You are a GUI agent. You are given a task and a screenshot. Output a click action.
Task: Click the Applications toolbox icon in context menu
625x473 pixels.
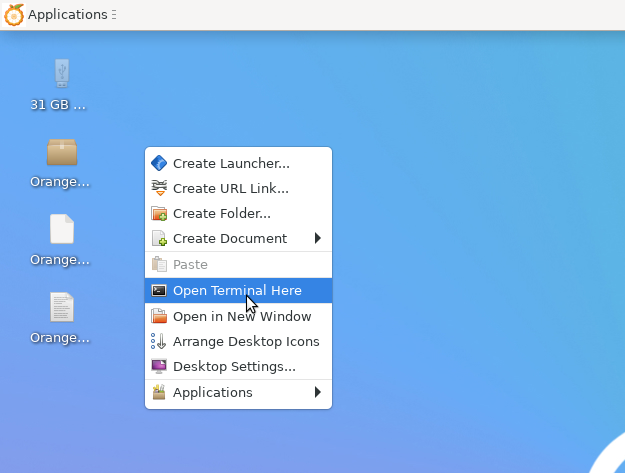tap(159, 392)
